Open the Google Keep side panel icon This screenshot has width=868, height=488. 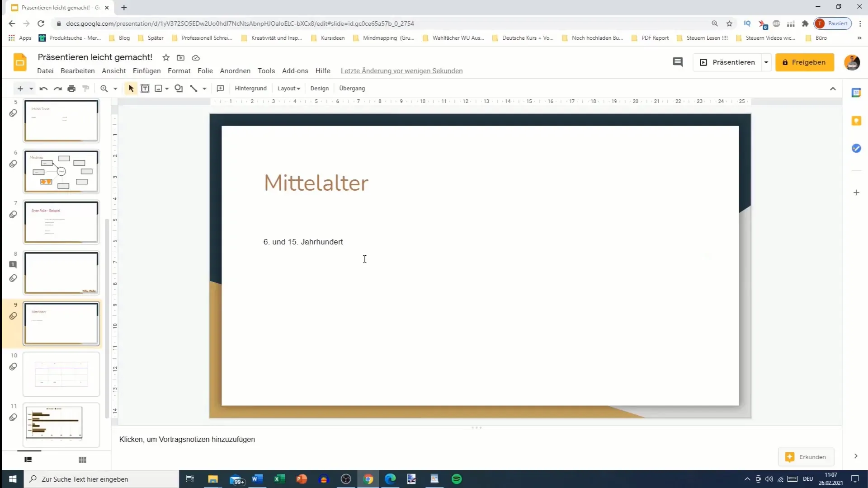(856, 121)
